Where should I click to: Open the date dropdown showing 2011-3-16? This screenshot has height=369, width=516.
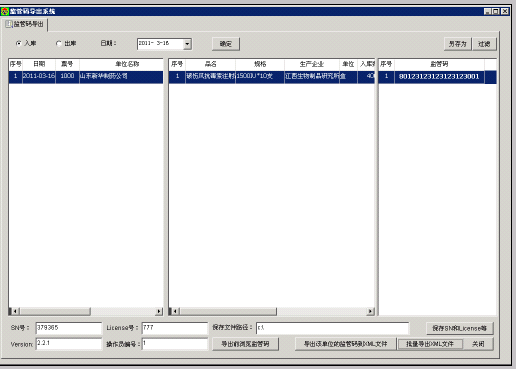coord(187,44)
